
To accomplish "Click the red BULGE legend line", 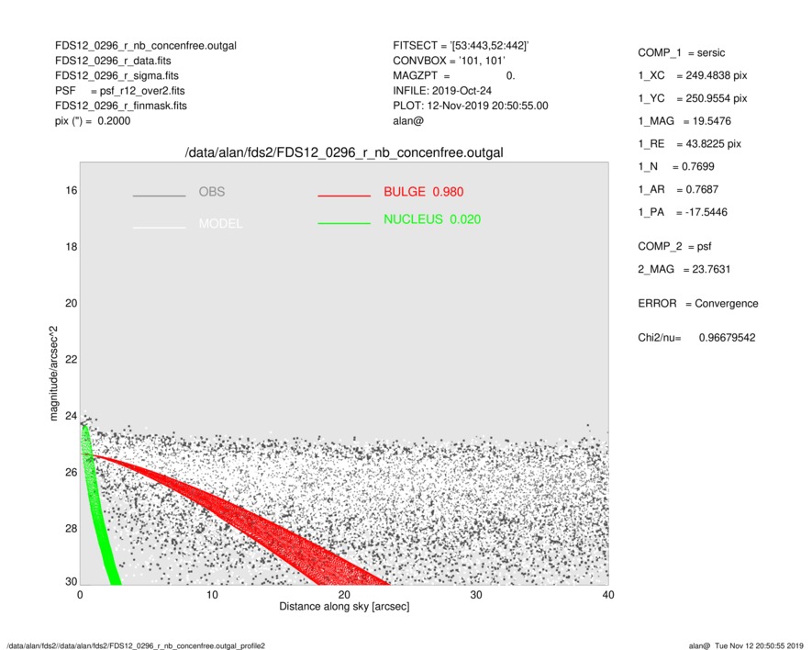I will click(344, 196).
